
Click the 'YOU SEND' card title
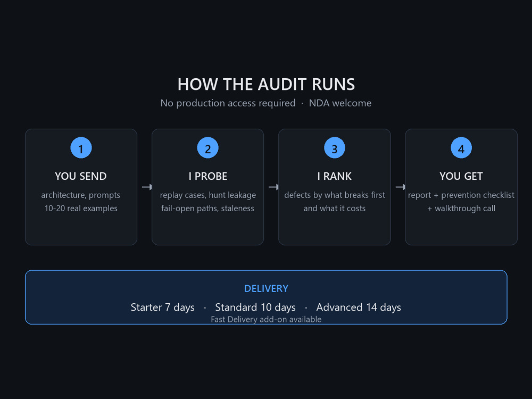tap(81, 176)
